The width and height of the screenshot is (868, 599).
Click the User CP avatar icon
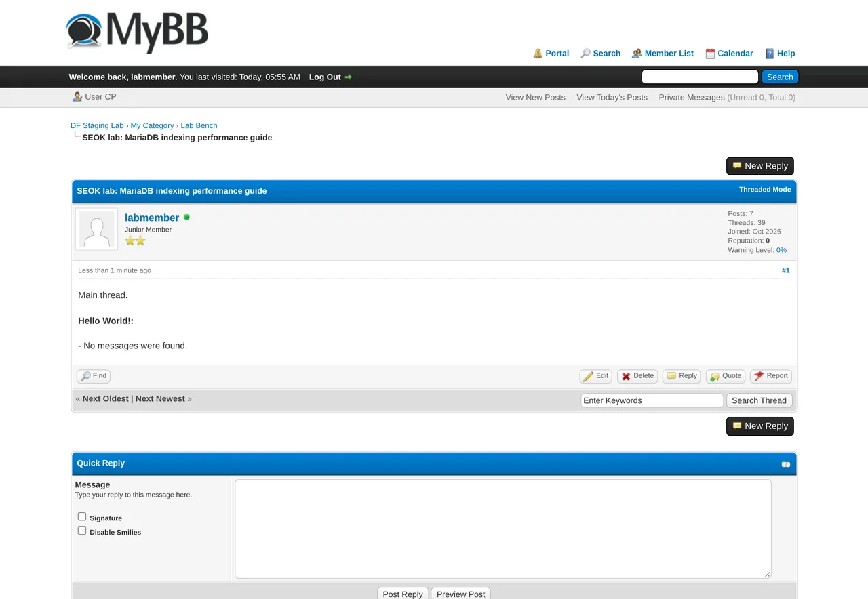pyautogui.click(x=77, y=97)
